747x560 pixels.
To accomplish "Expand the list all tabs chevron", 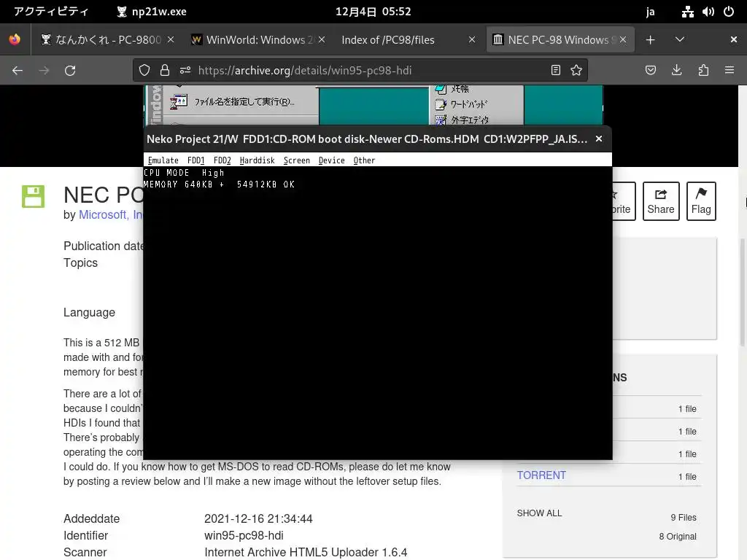I will tap(680, 40).
